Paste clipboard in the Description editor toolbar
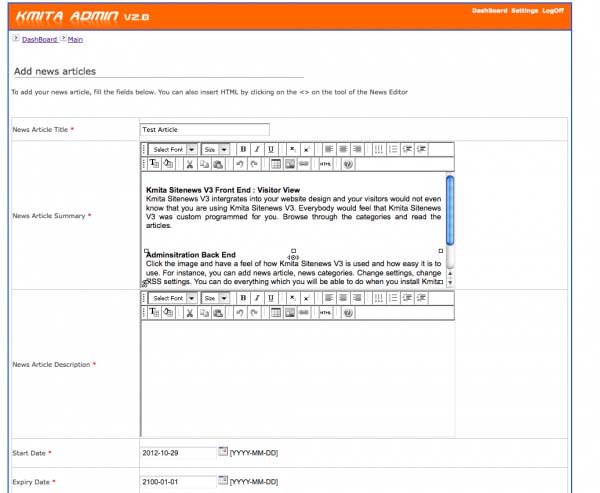Viewport: 600px width, 493px height. (x=218, y=312)
